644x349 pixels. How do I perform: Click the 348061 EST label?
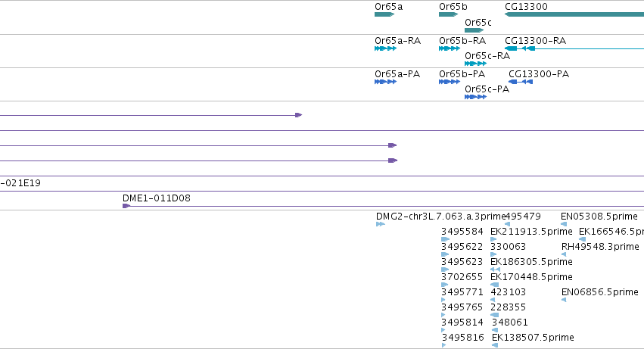510,323
